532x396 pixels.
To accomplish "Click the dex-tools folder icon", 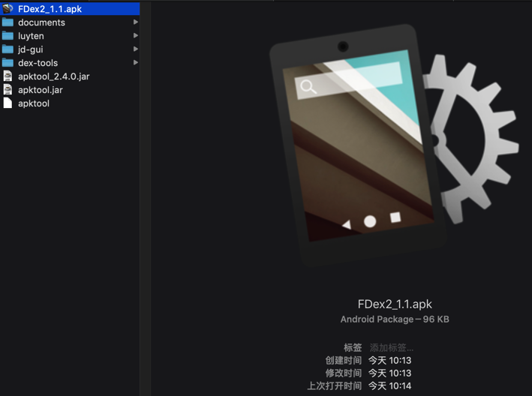I will pos(8,63).
